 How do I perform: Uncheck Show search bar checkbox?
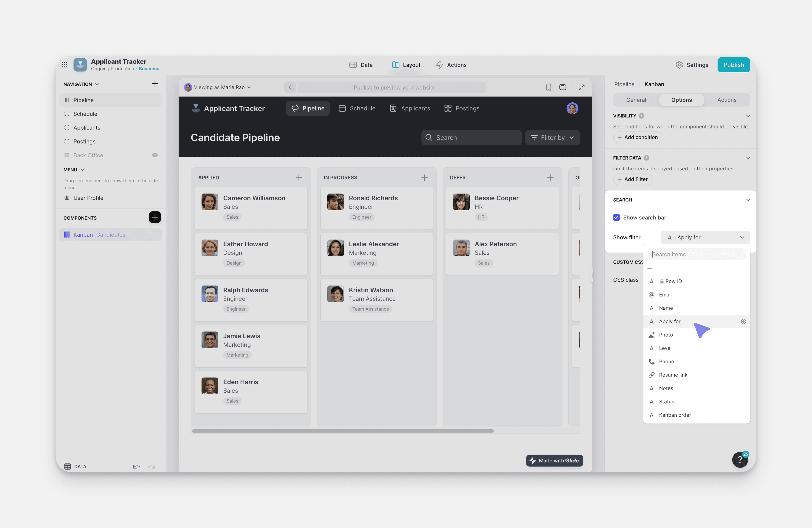(x=616, y=218)
